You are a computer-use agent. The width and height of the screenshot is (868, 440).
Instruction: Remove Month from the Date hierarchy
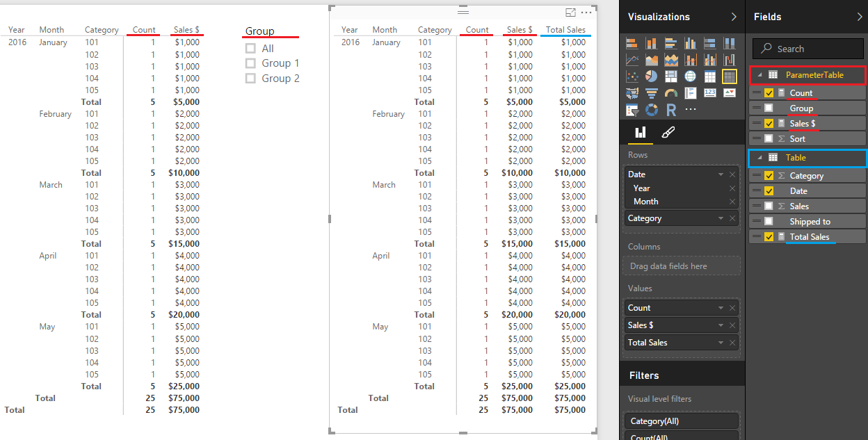tap(732, 202)
